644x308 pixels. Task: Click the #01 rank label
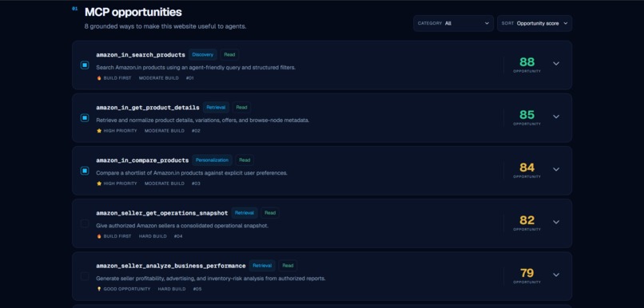(x=189, y=78)
